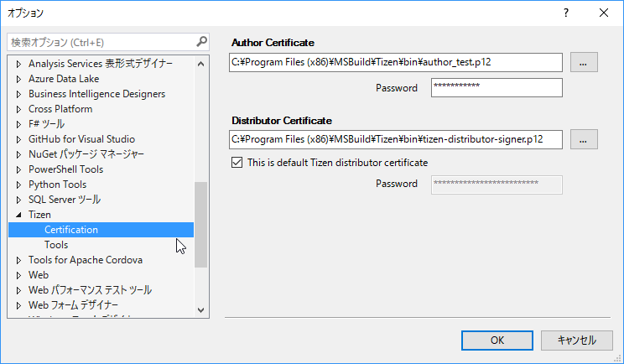Expand GitHub for Visual Studio node

tap(18, 139)
